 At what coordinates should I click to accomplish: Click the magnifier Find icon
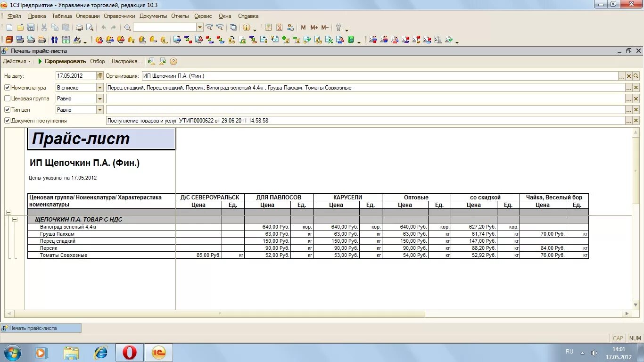pos(127,28)
